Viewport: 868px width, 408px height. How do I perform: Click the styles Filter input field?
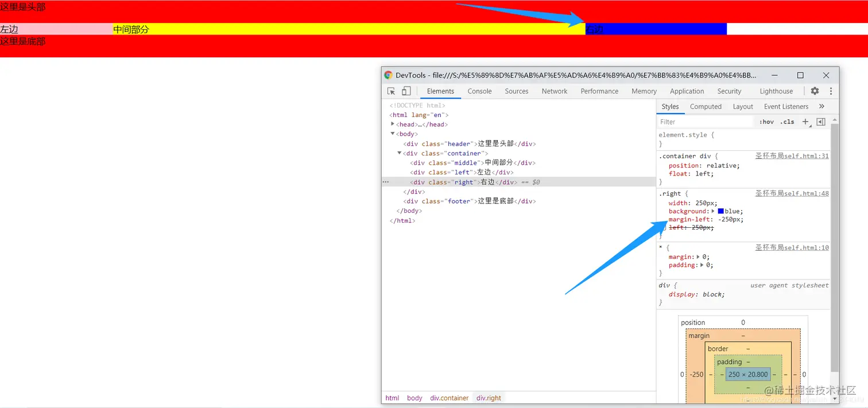(x=705, y=122)
